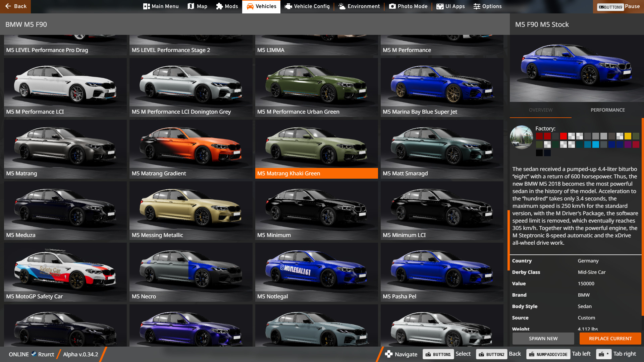644x362 pixels.
Task: Switch to the Overview tab
Action: [541, 110]
